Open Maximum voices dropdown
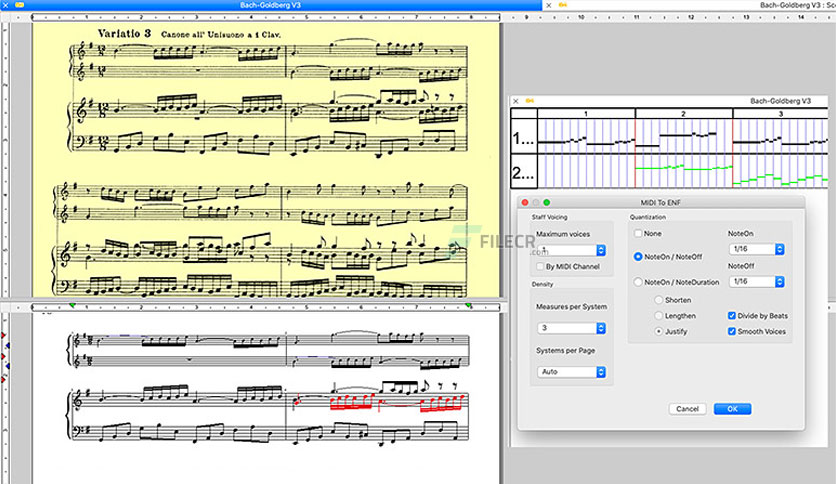Screen dimensions: 836x484 [571, 250]
